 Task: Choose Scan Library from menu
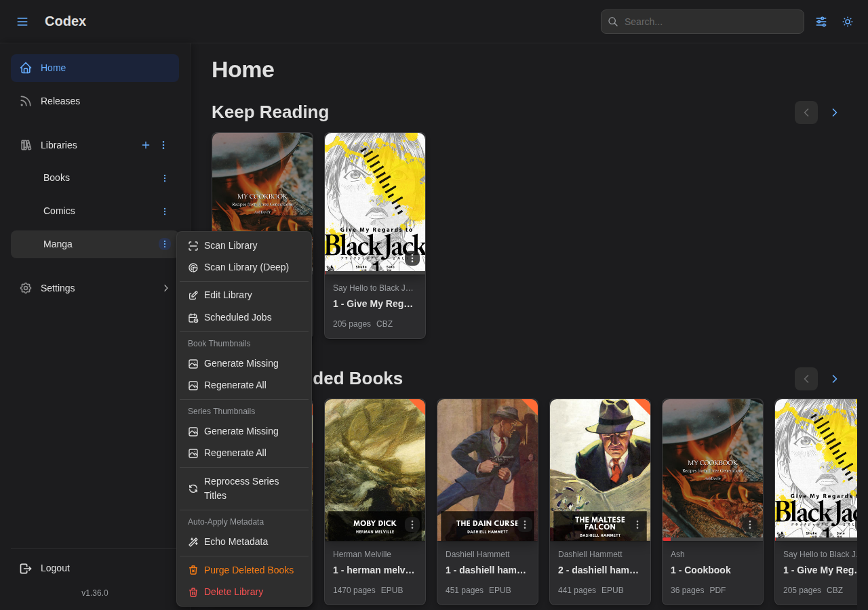pos(244,245)
